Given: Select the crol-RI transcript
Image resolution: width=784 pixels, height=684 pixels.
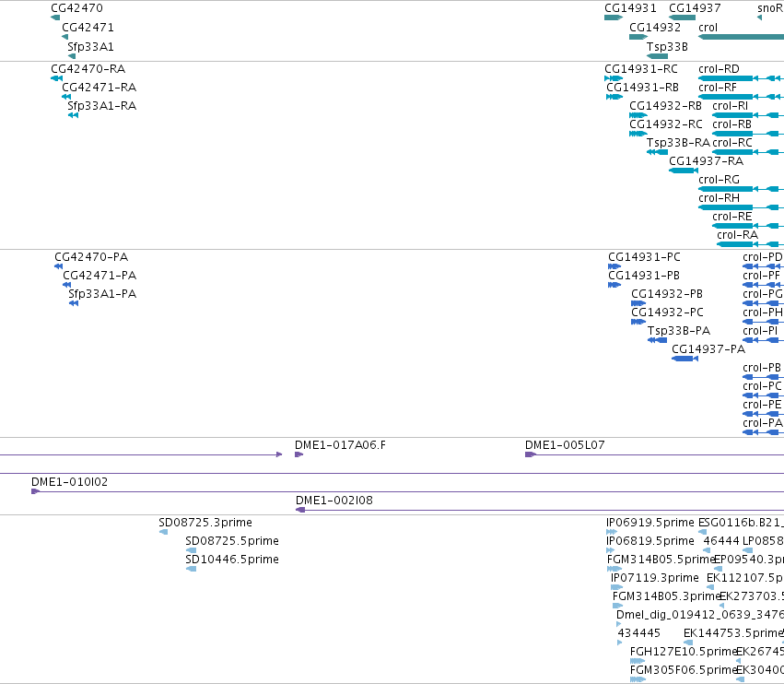Looking at the screenshot, I should 730,106.
